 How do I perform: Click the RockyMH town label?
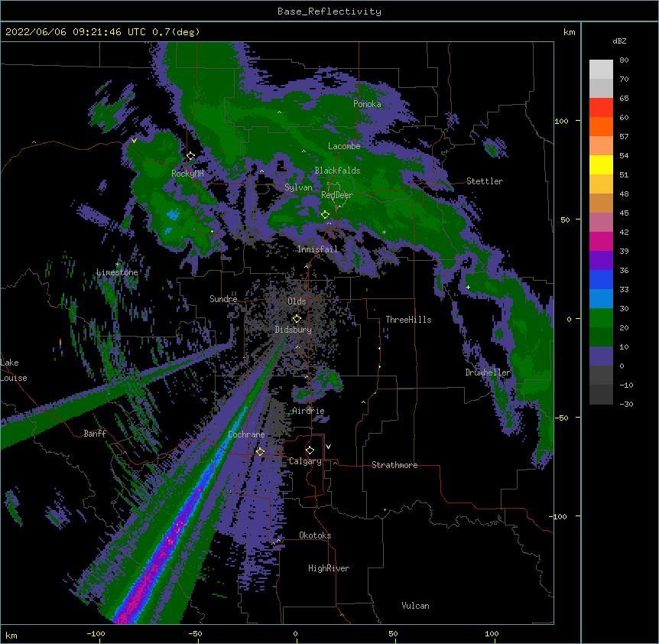pyautogui.click(x=187, y=174)
